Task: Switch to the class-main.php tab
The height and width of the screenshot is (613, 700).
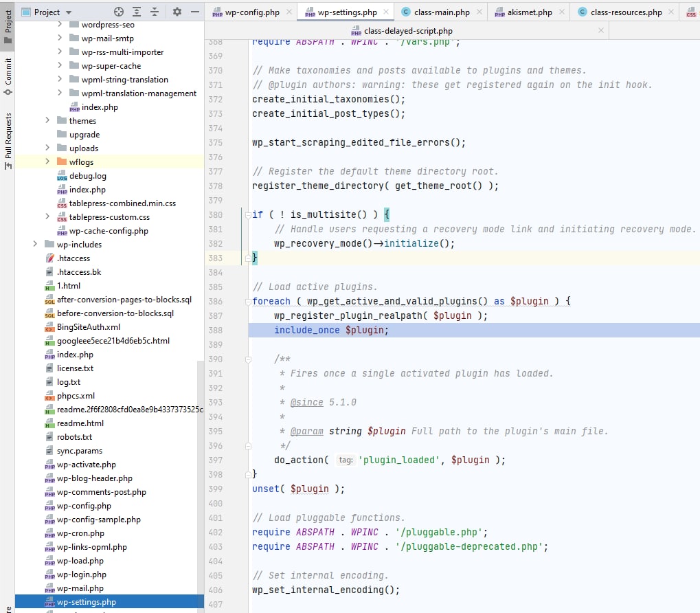Action: (444, 12)
